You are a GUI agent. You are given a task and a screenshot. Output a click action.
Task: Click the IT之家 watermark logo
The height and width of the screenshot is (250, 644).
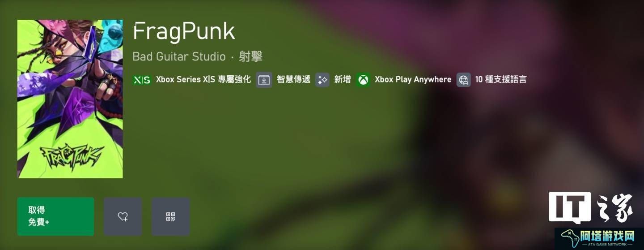click(x=591, y=207)
